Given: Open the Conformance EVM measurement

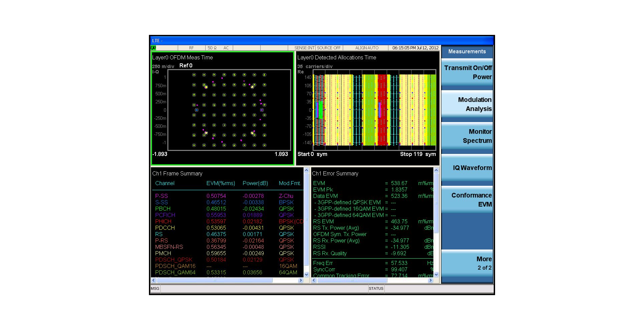Looking at the screenshot, I should pyautogui.click(x=467, y=200).
